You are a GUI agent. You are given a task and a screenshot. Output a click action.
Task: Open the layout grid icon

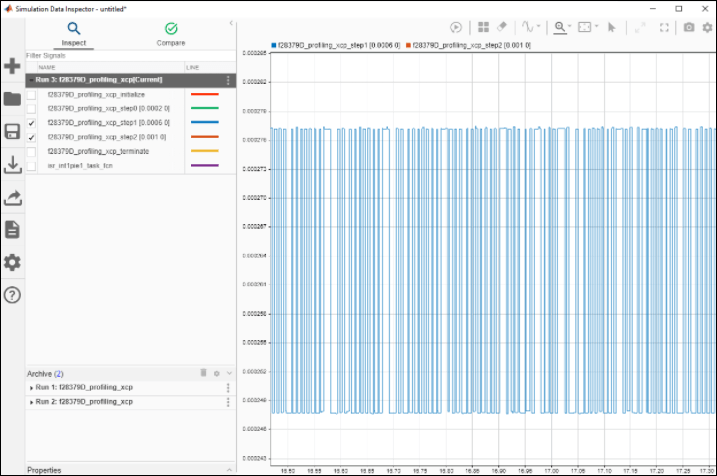coord(484,28)
